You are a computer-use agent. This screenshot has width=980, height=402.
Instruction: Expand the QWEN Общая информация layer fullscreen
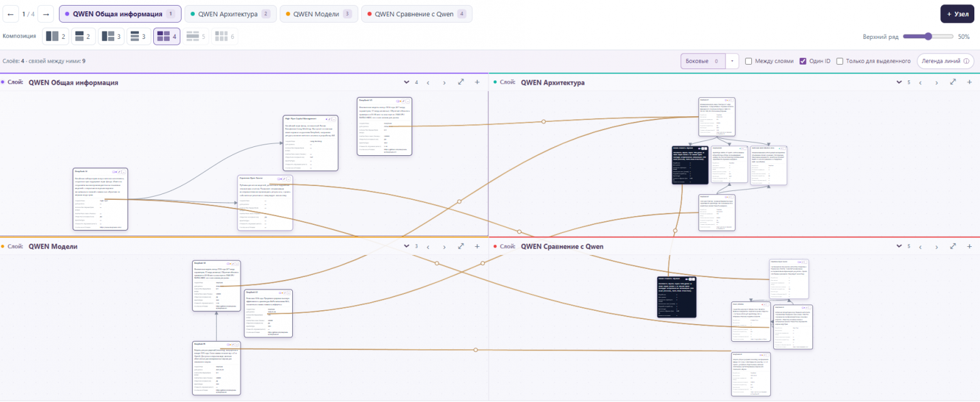coord(460,82)
